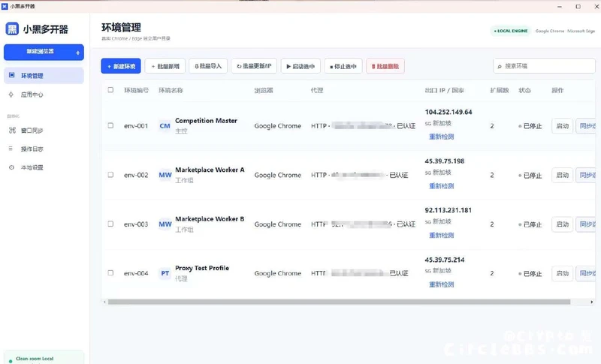Click 重新检测 under IP 45.39.75.214
This screenshot has width=601, height=364.
(441, 284)
